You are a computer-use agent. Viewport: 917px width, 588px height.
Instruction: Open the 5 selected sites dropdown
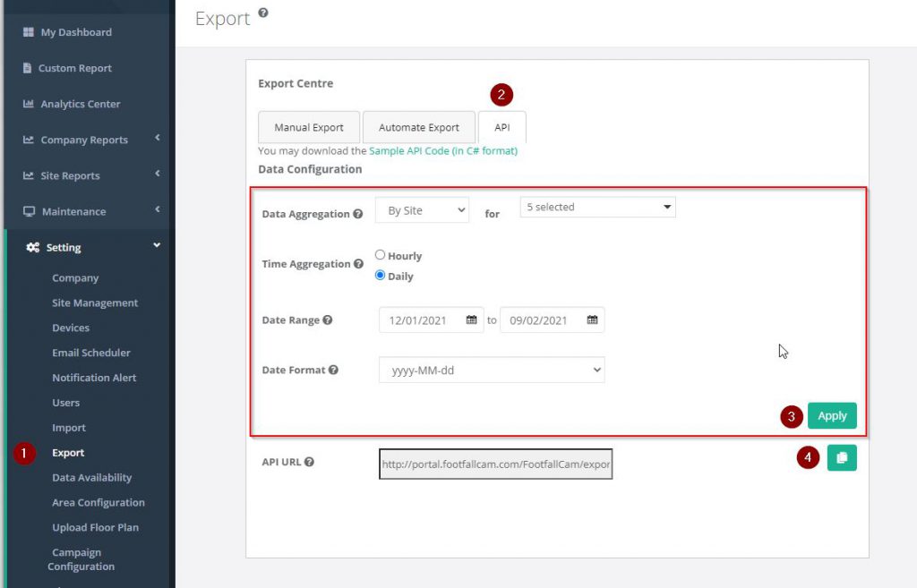[597, 208]
